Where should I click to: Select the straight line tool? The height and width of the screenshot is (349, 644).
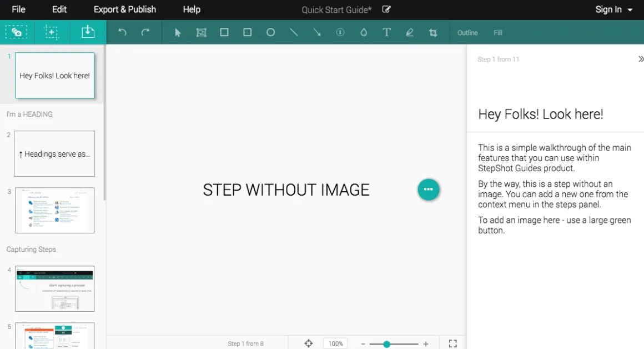[294, 32]
